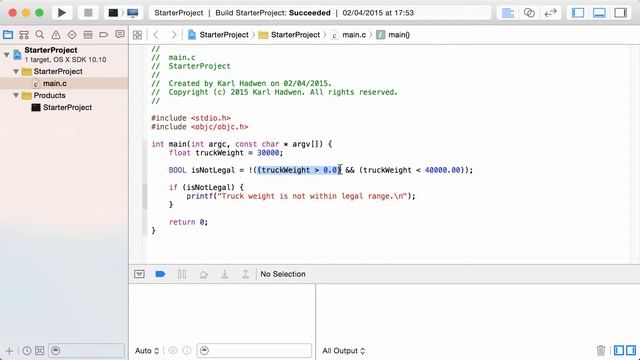Click the #include <stdio.h> line
Image resolution: width=640 pixels, height=360 pixels.
(191, 118)
